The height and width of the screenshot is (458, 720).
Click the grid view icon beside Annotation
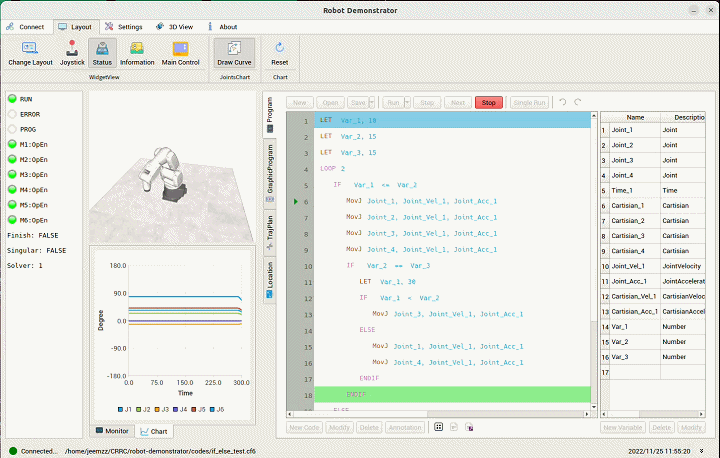pyautogui.click(x=439, y=427)
